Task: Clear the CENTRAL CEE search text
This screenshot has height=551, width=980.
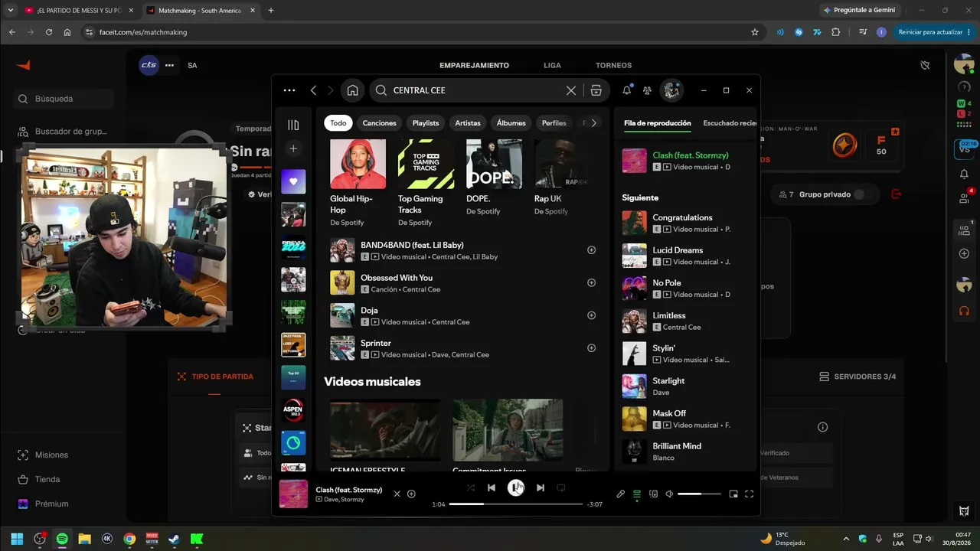Action: click(x=571, y=90)
